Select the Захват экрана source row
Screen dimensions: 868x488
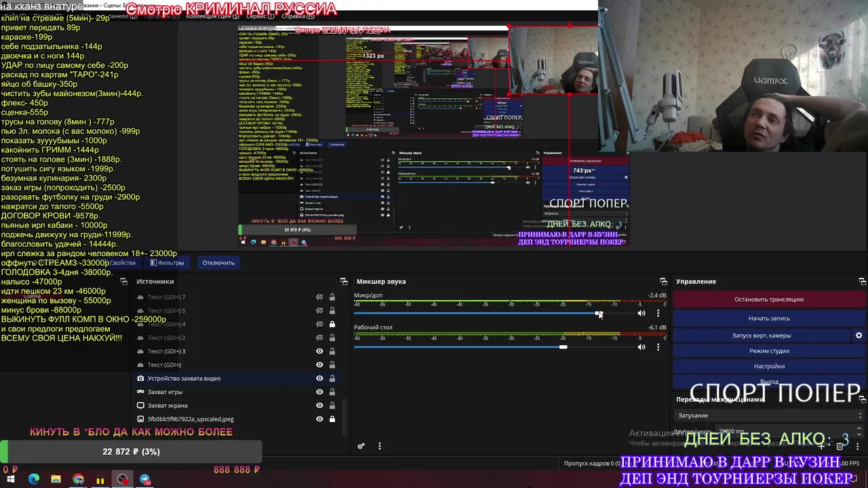[237, 405]
